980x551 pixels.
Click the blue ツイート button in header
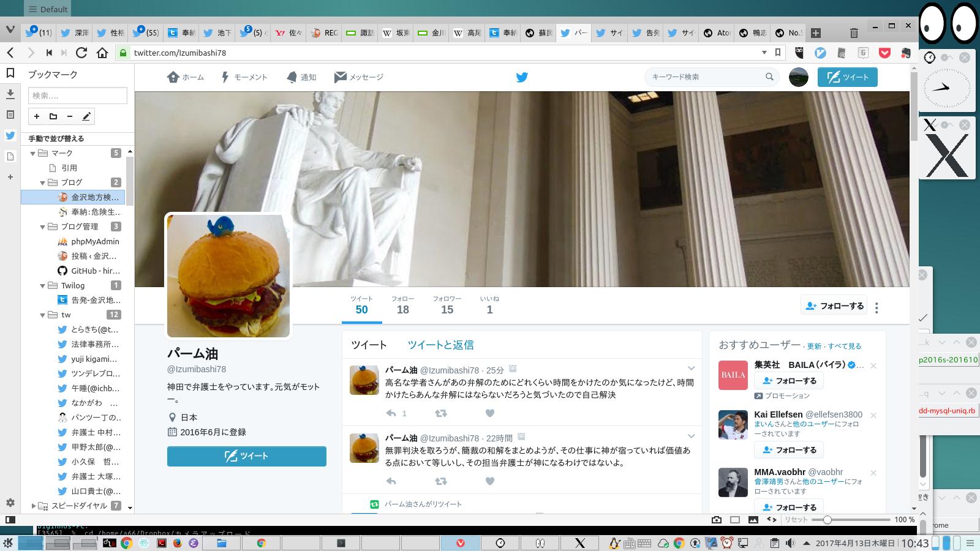click(x=848, y=77)
